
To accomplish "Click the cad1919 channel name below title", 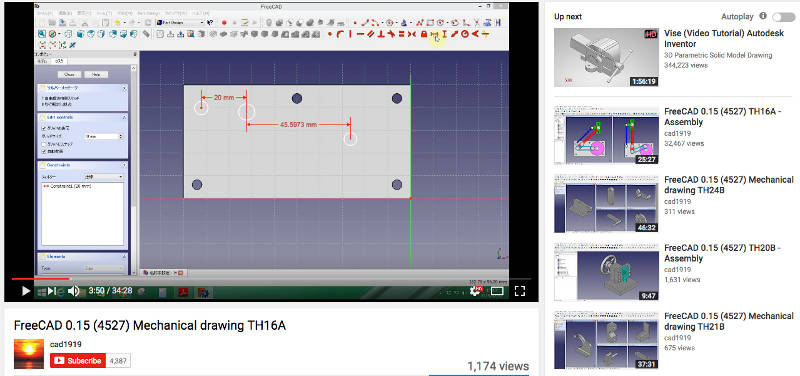I will (65, 344).
